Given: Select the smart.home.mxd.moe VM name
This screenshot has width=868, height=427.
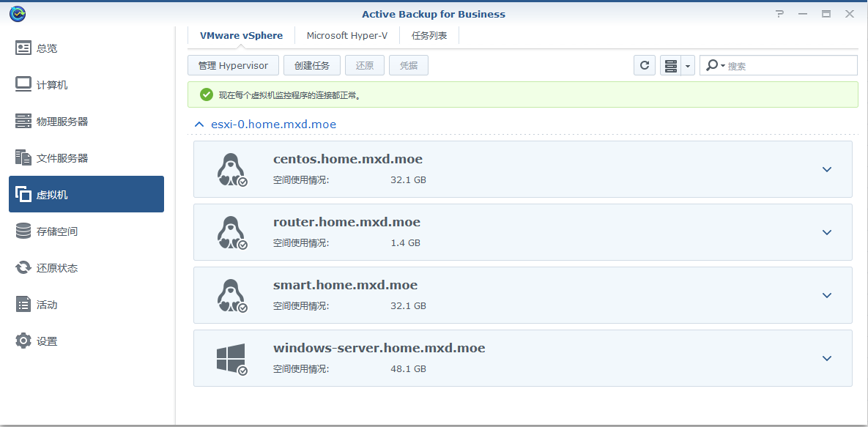Looking at the screenshot, I should tap(346, 285).
